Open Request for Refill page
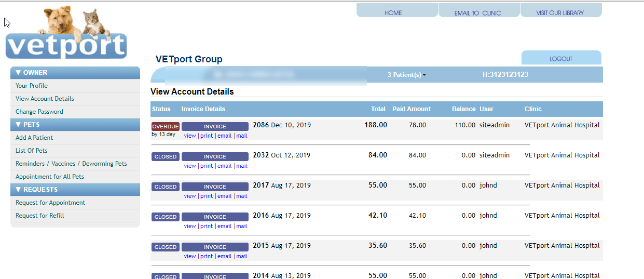 [40, 216]
